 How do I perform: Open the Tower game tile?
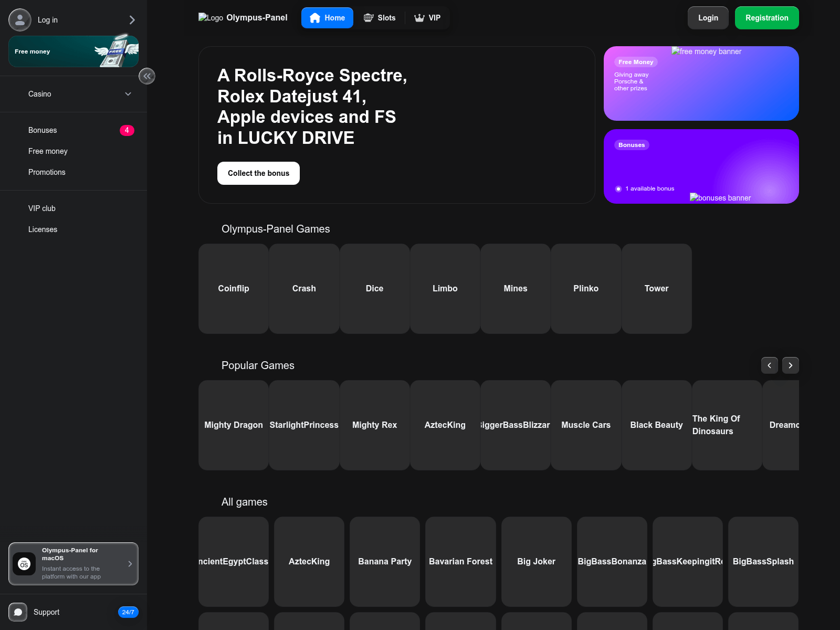[x=657, y=289]
